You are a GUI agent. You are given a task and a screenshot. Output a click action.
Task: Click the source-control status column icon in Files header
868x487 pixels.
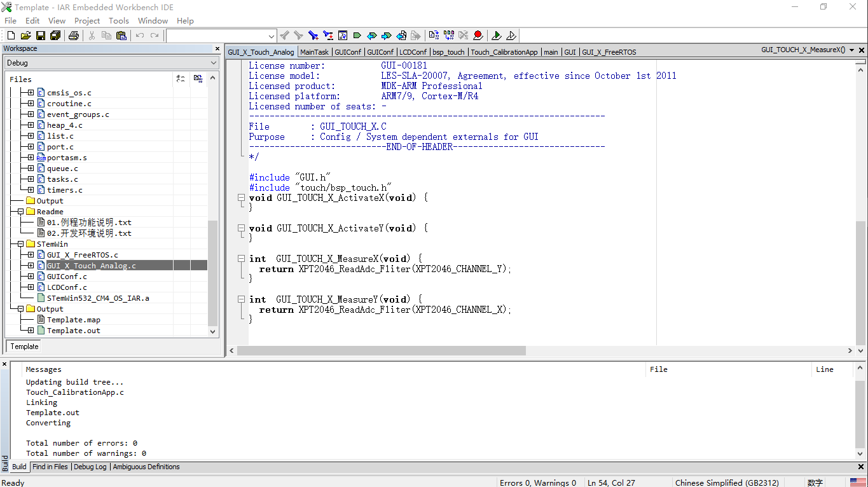click(198, 79)
